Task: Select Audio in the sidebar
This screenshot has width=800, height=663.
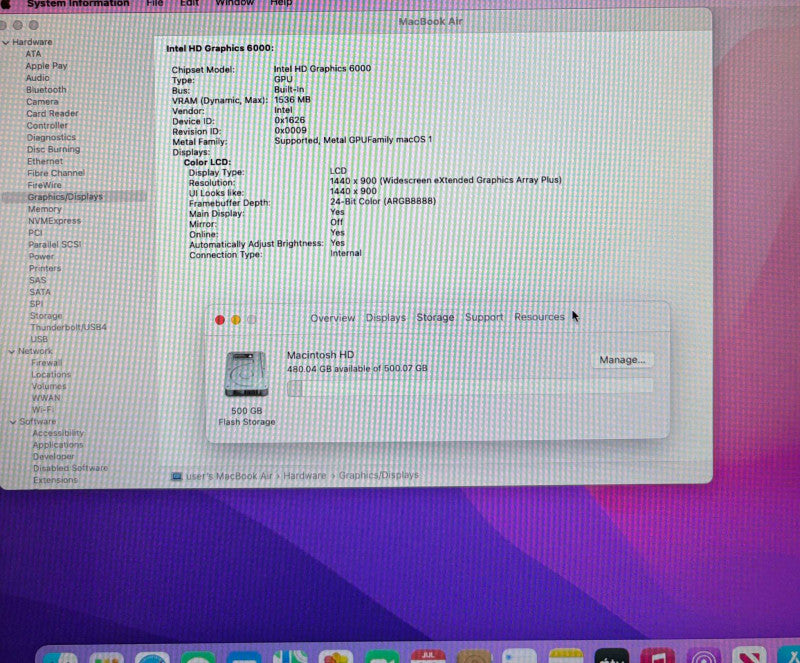Action: click(38, 78)
